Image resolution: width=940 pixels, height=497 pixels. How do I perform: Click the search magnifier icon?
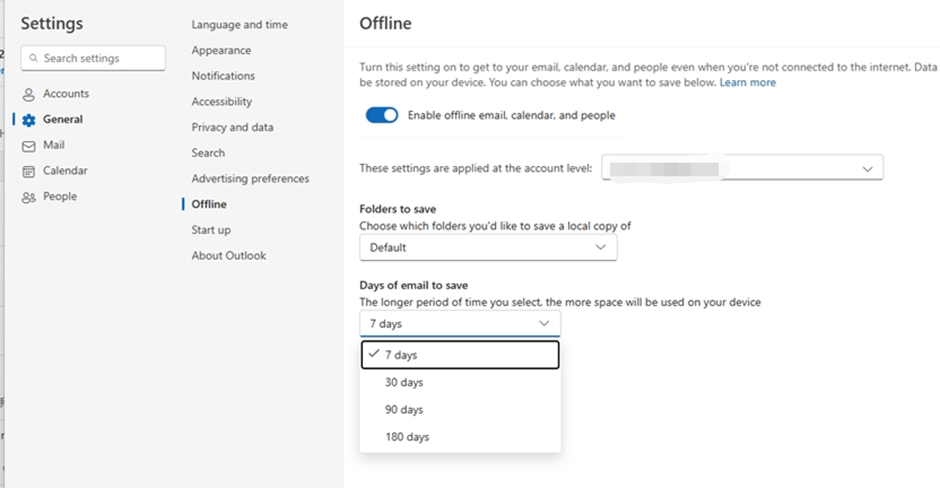click(34, 58)
